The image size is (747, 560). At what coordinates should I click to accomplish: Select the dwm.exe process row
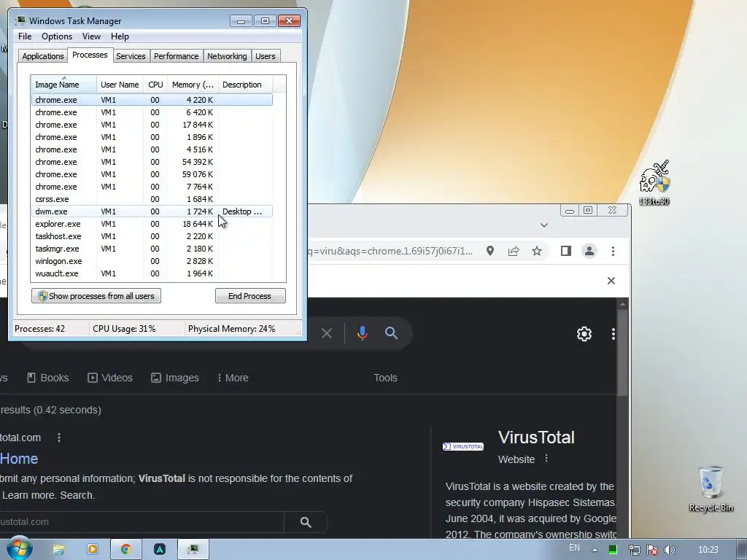[x=152, y=211]
